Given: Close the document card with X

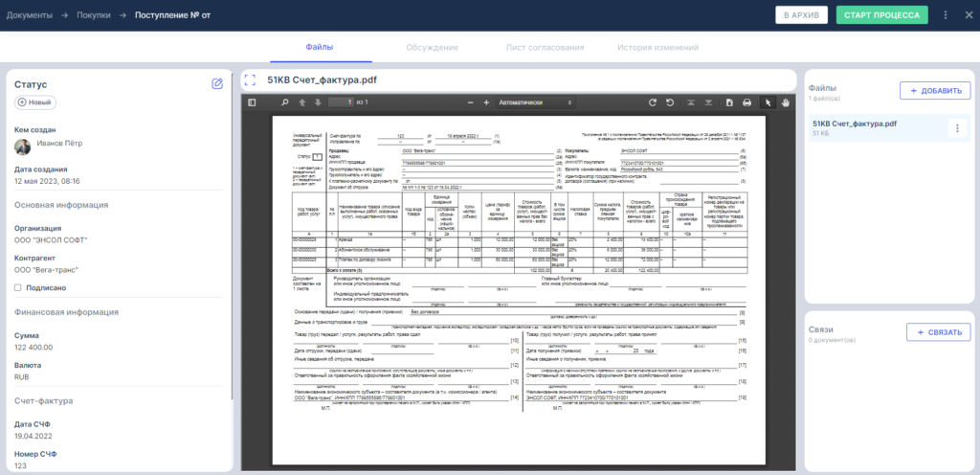Looking at the screenshot, I should (969, 15).
